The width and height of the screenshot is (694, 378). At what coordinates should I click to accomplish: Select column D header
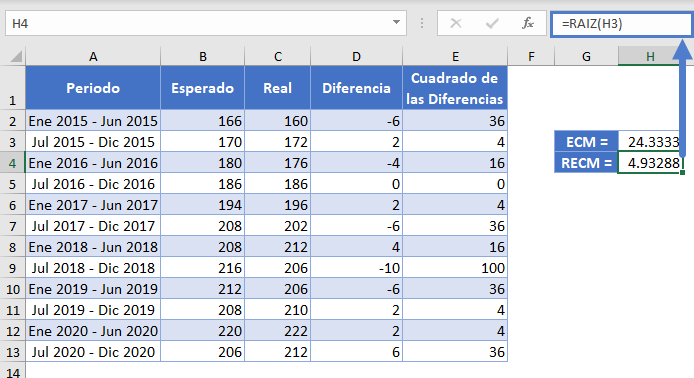pyautogui.click(x=356, y=56)
